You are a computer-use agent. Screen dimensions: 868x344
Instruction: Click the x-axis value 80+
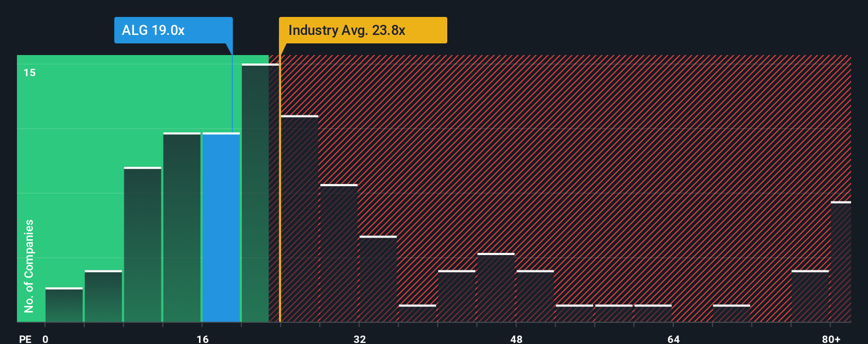(831, 339)
